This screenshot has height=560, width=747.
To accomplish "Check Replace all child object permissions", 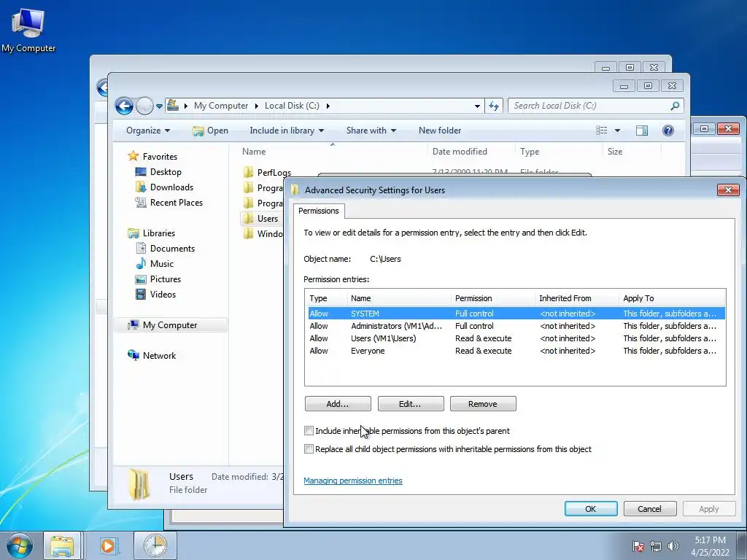I will (309, 449).
